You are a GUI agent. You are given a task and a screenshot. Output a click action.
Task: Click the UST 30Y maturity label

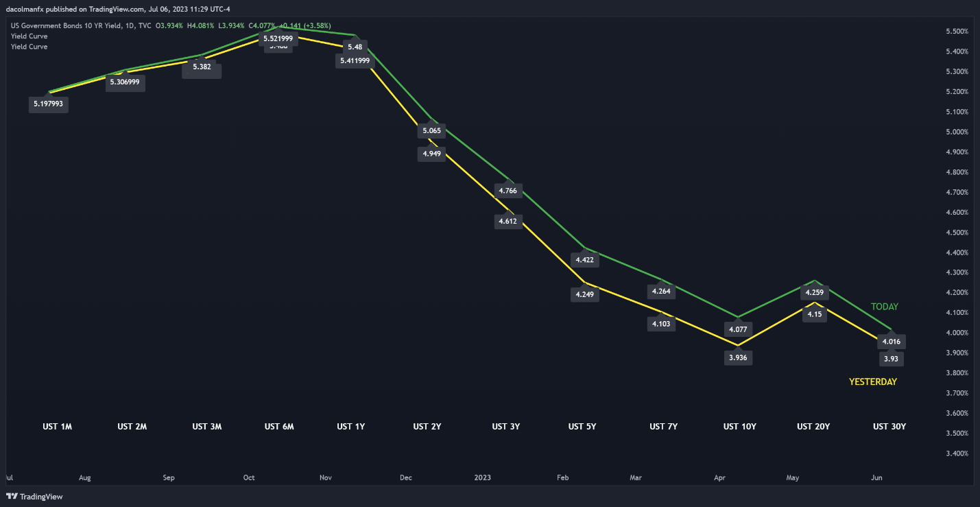click(889, 427)
